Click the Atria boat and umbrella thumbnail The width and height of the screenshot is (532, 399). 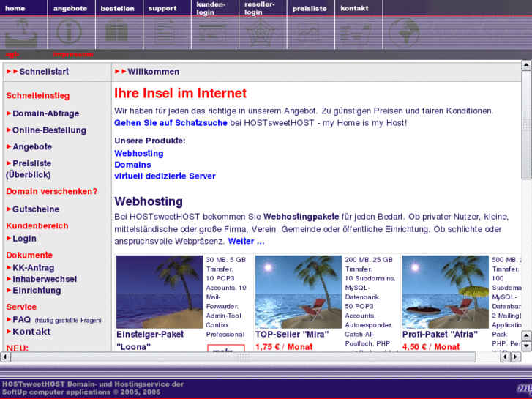pyautogui.click(x=446, y=291)
